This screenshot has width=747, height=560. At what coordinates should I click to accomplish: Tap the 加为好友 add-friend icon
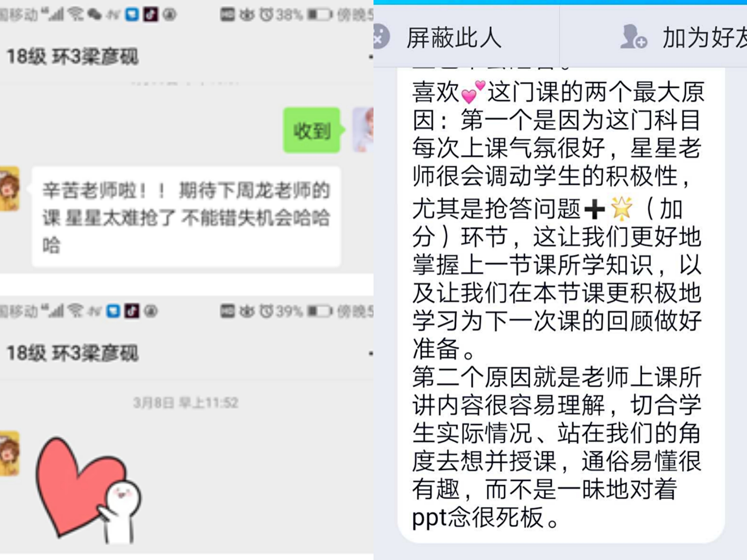tap(633, 36)
